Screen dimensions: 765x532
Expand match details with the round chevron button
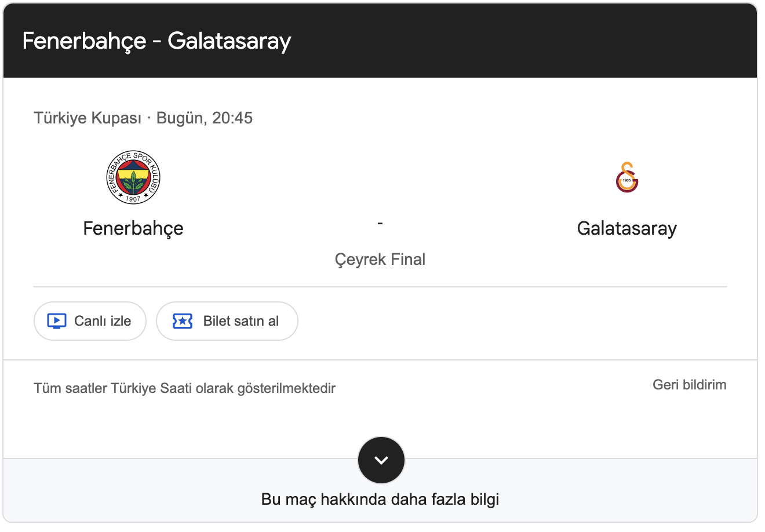click(x=381, y=460)
